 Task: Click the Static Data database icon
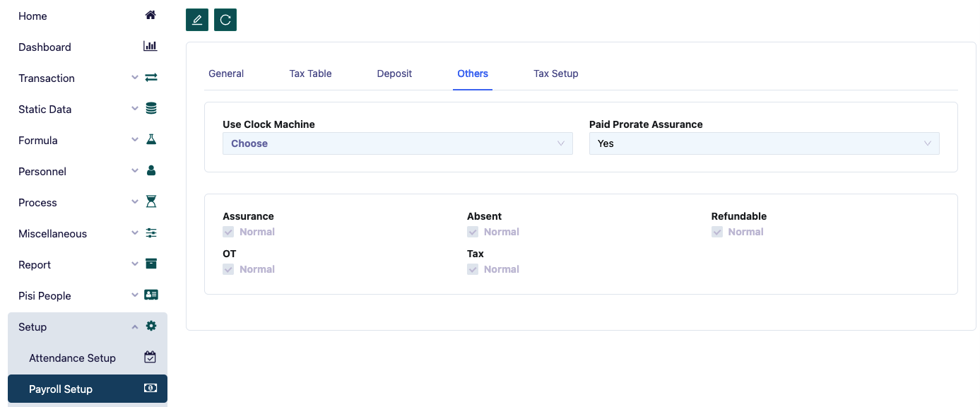pyautogui.click(x=150, y=109)
